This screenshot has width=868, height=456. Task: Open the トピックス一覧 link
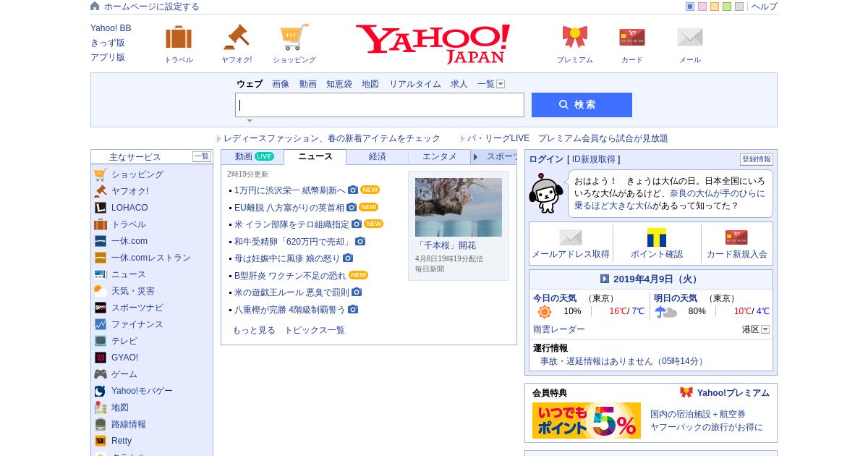315,330
